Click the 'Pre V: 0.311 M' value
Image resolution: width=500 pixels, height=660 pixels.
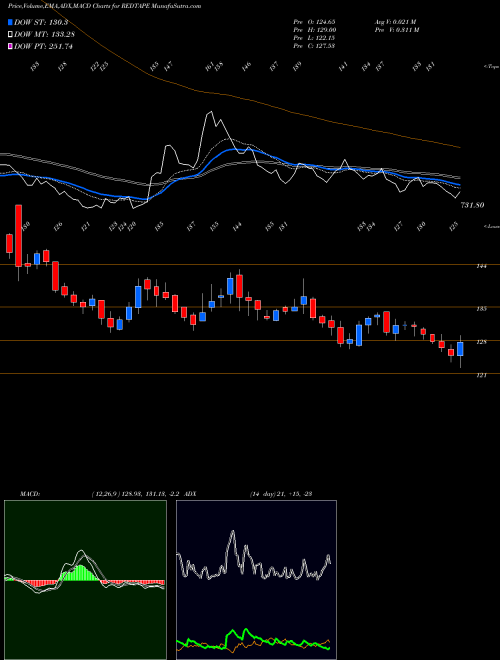(396, 30)
